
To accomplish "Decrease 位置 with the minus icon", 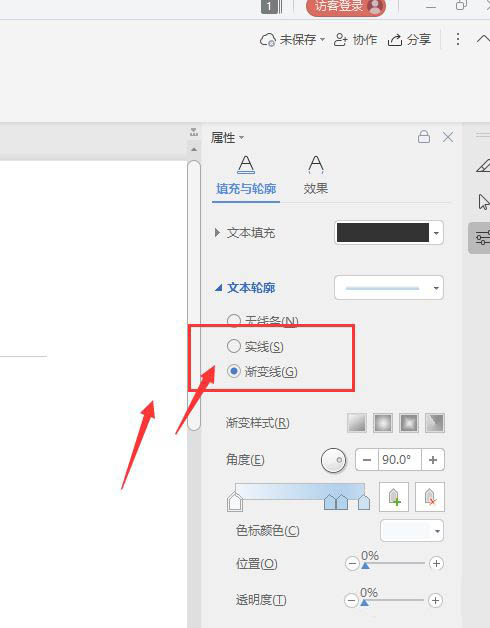I will [352, 564].
